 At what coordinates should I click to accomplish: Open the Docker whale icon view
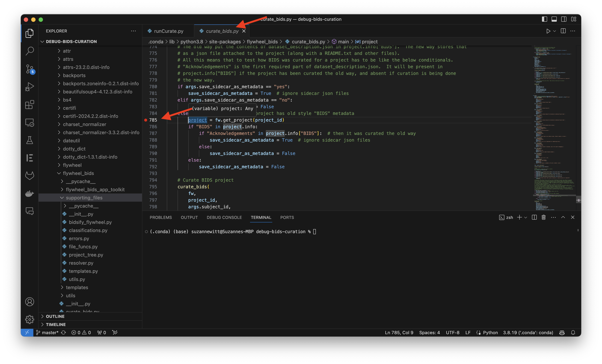click(x=30, y=193)
